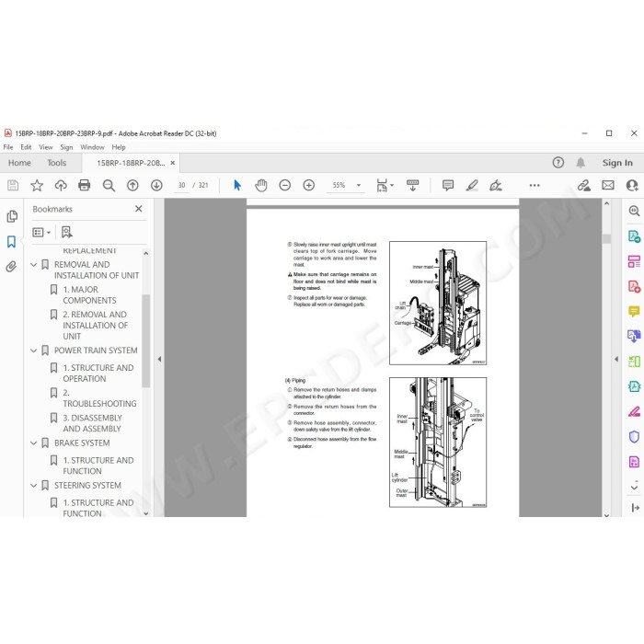Open 2. REMOVAL AND INSTALLATION OF UNIT bookmark
The height and width of the screenshot is (644, 644).
96,326
